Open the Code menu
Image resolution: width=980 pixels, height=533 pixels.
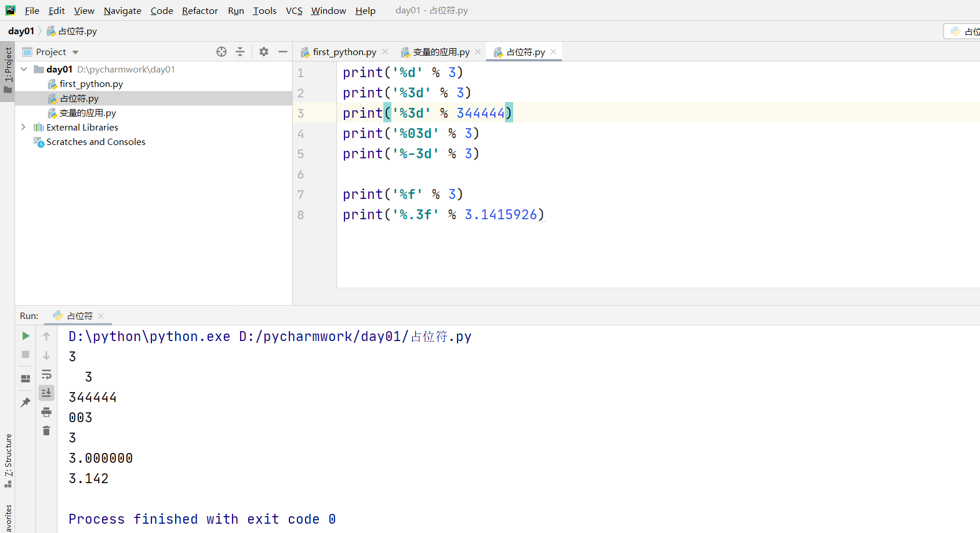pos(162,10)
